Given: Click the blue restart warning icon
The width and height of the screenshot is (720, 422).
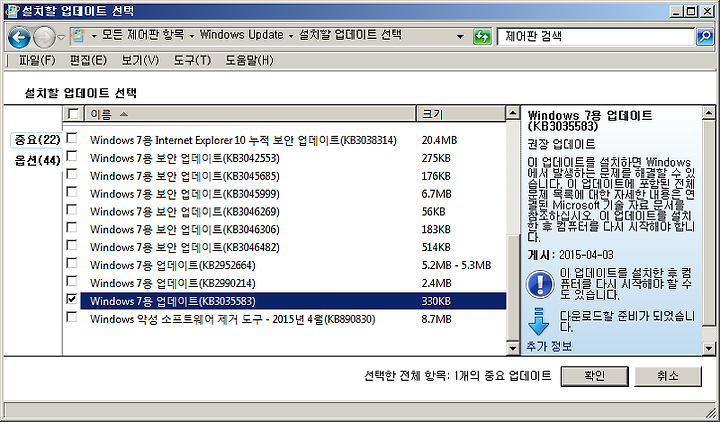Looking at the screenshot, I should [540, 283].
